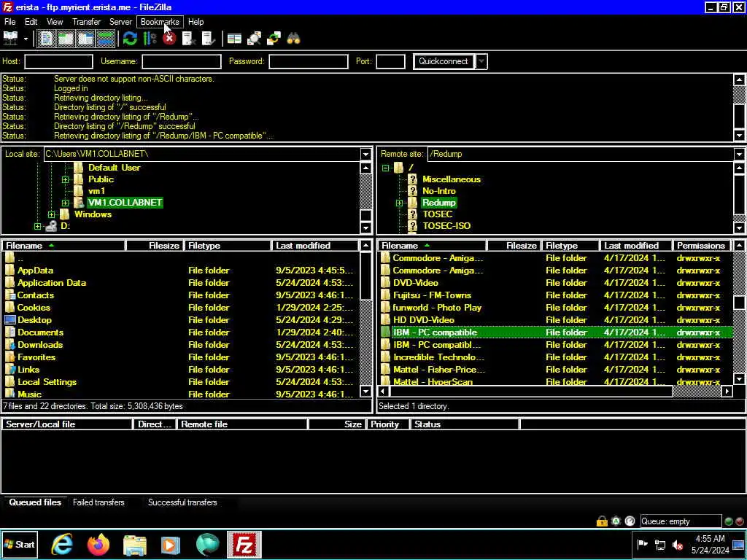Click the Host input field
Viewport: 747px width, 560px height.
tap(58, 61)
